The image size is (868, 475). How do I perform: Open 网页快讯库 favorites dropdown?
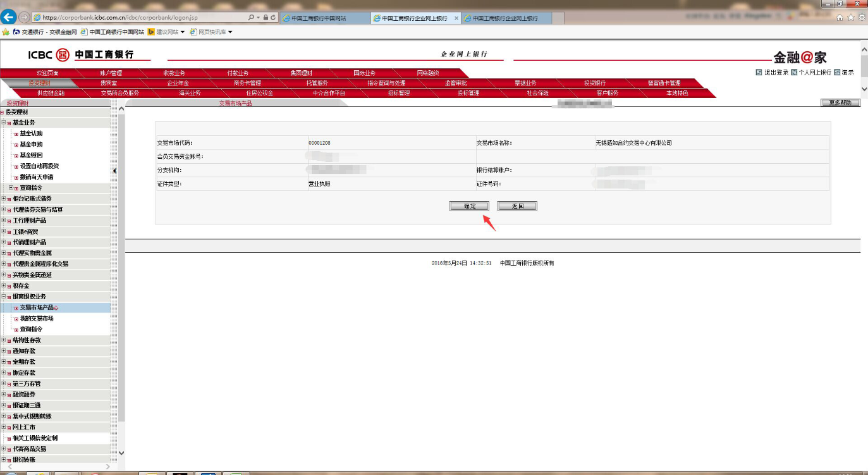211,32
